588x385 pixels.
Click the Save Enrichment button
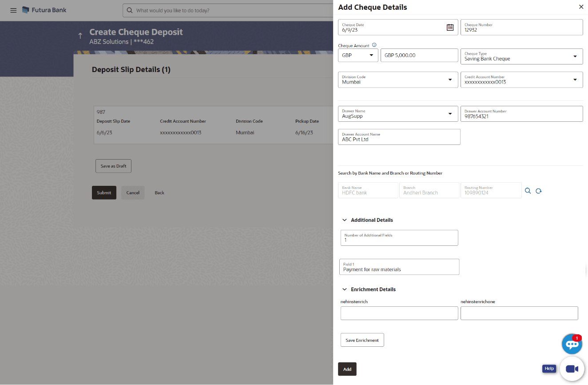(x=362, y=340)
